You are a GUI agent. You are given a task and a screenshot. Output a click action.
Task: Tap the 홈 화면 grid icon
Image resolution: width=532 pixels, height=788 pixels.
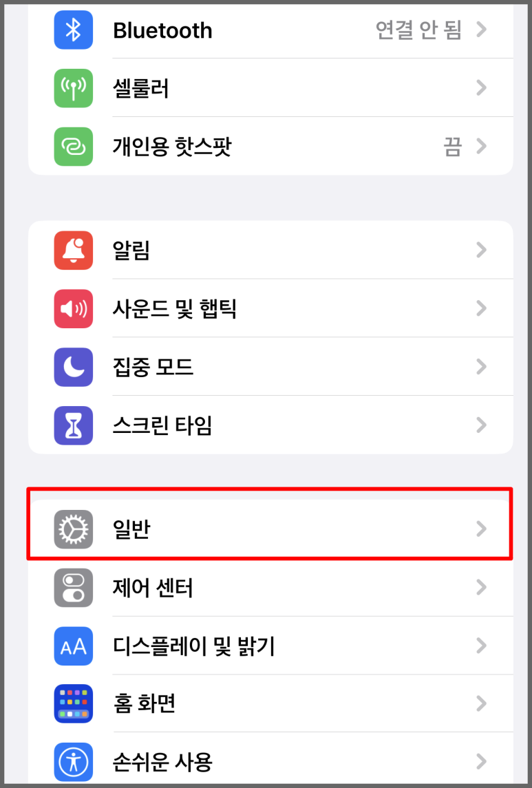74,703
